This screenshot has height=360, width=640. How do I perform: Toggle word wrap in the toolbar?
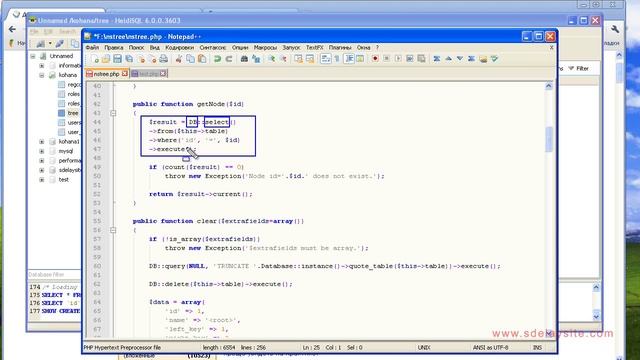(x=325, y=59)
